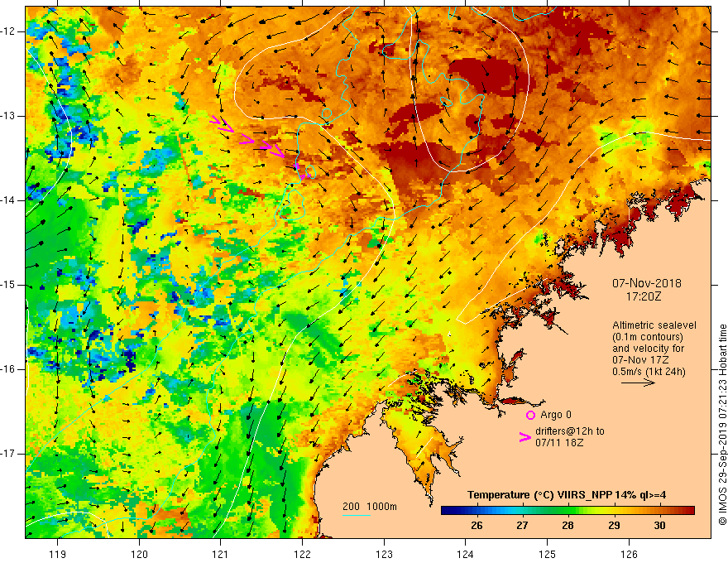Click the '0.5m/s (1kt 24h)' scale text
This screenshot has width=728, height=563.
point(649,372)
